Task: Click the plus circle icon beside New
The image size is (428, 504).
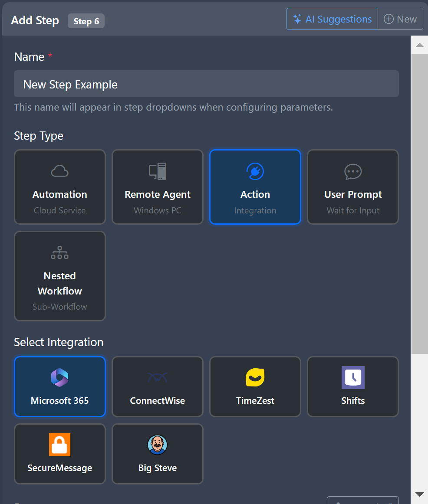Action: tap(388, 19)
